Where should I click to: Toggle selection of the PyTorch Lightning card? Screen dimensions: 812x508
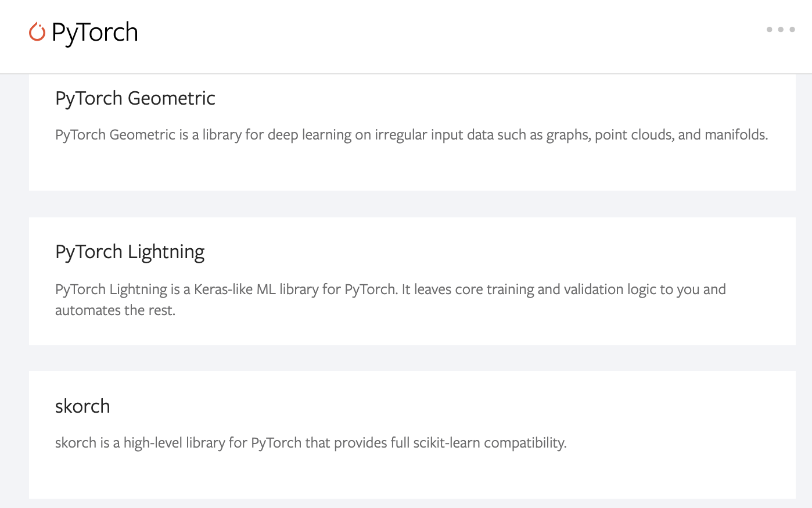coord(412,280)
